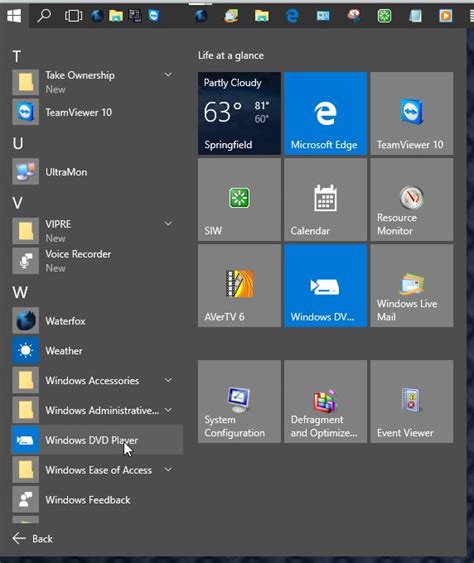Open Task View from the taskbar
The width and height of the screenshot is (474, 563).
73,16
